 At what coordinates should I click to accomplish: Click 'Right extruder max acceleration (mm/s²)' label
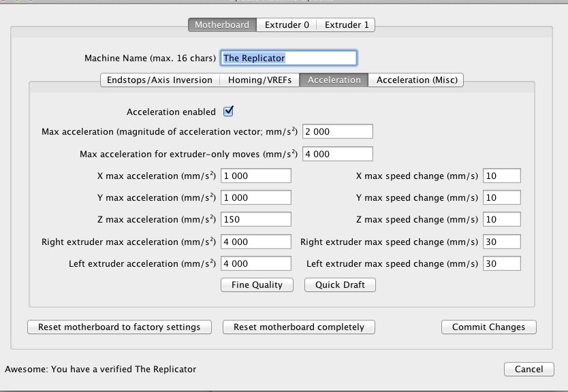pos(129,242)
